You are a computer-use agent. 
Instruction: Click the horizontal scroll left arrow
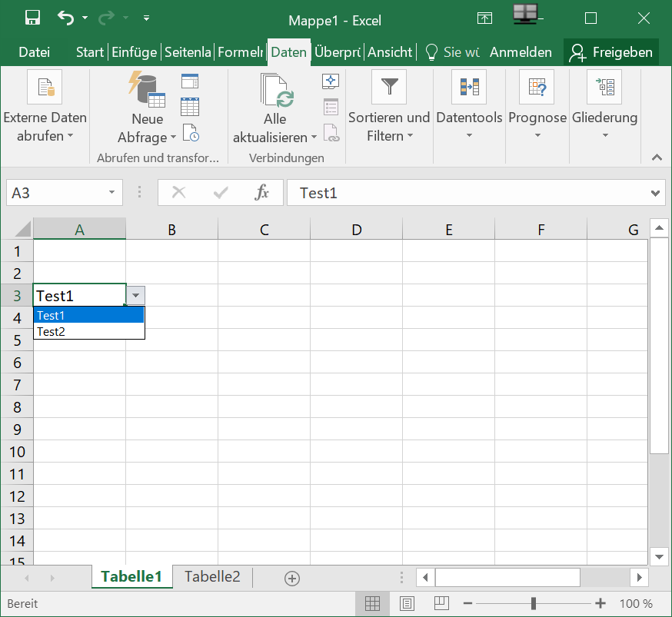click(425, 578)
